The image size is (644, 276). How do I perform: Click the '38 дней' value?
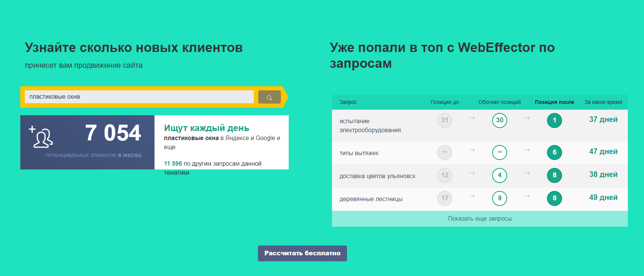click(x=603, y=175)
